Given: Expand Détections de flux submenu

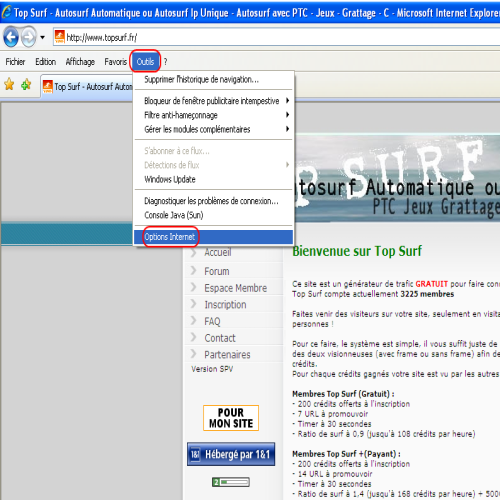Looking at the screenshot, I should pyautogui.click(x=213, y=165).
